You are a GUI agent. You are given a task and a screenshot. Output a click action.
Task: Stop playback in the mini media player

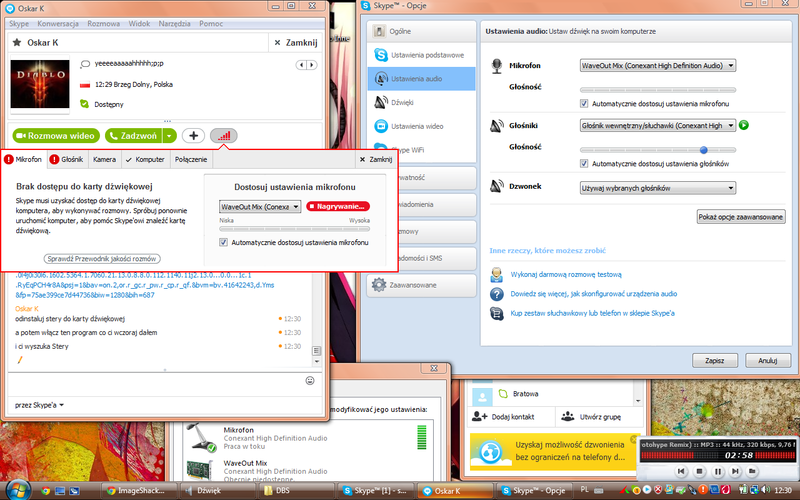(699, 471)
